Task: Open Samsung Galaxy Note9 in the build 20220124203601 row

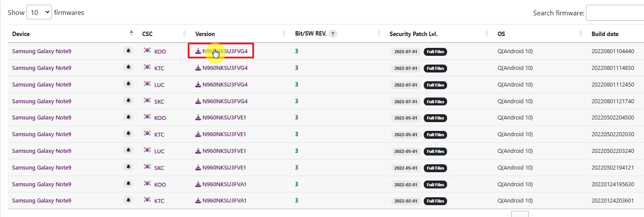Action: pos(42,200)
